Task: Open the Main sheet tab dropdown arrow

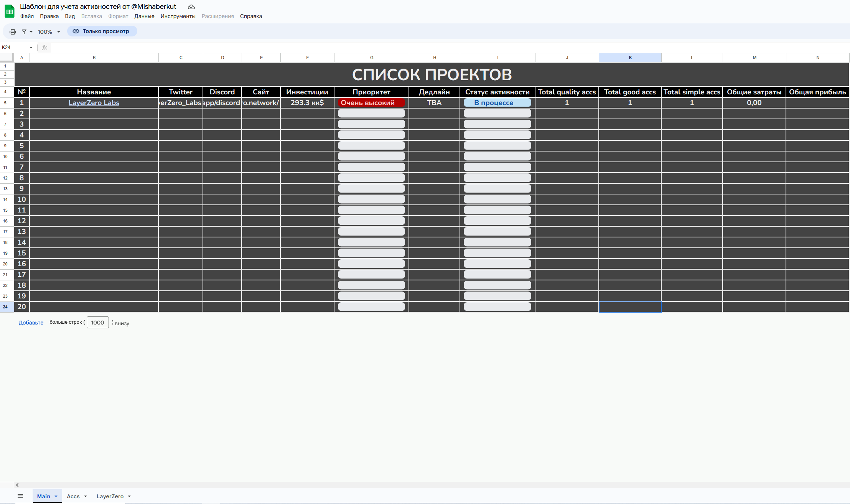Action: click(56, 496)
